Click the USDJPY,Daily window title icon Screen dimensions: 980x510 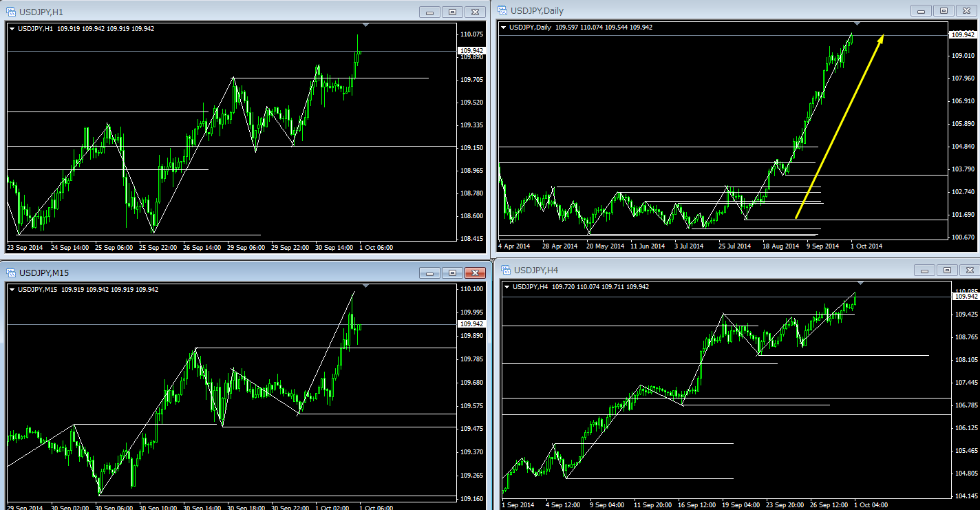[502, 10]
